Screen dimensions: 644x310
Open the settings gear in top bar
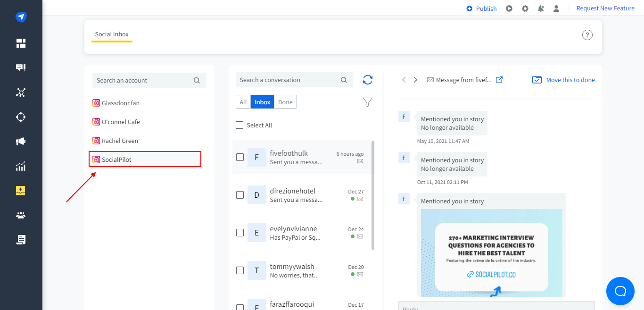525,8
